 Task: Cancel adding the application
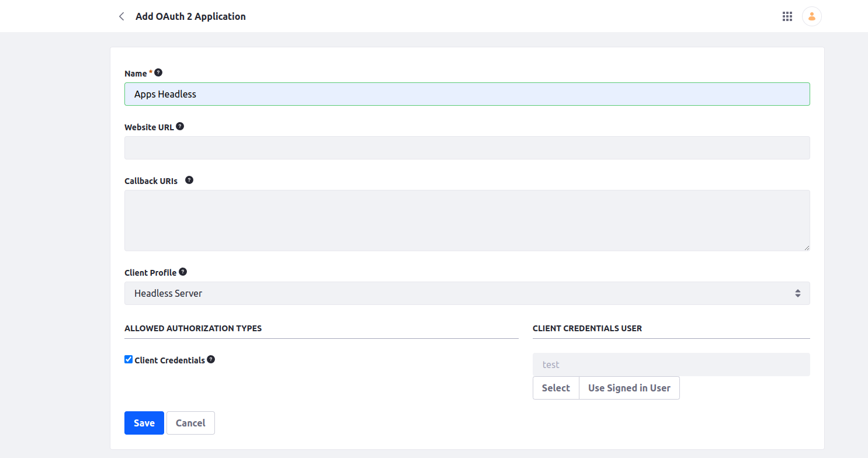pyautogui.click(x=190, y=423)
